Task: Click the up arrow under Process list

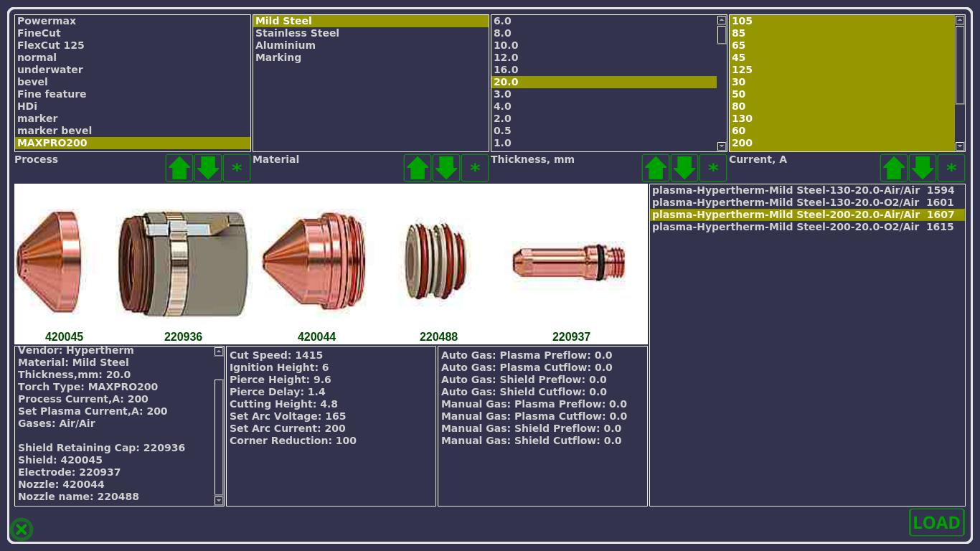Action: click(x=179, y=168)
